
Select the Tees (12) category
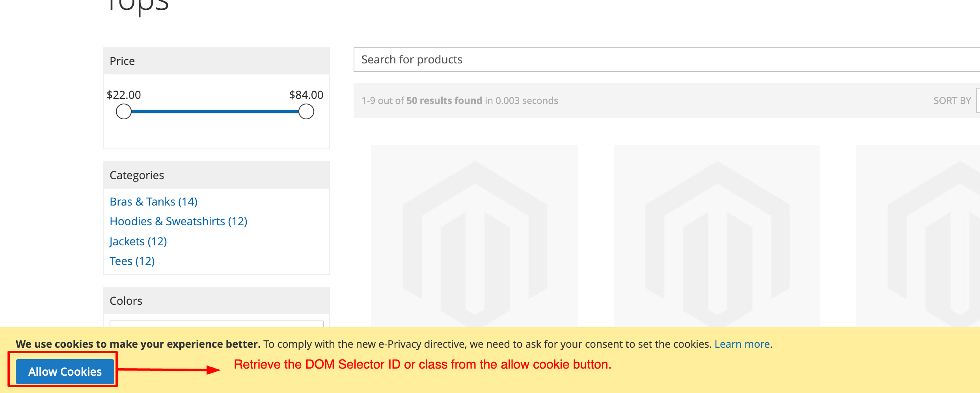(132, 261)
